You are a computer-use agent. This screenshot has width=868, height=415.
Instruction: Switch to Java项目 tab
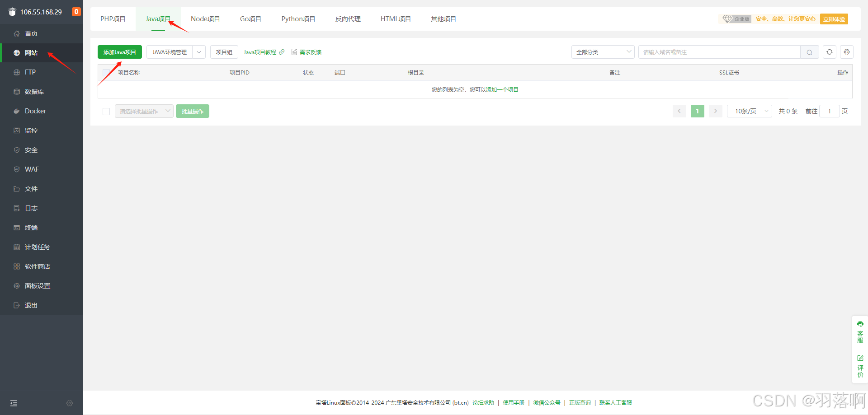(x=158, y=19)
